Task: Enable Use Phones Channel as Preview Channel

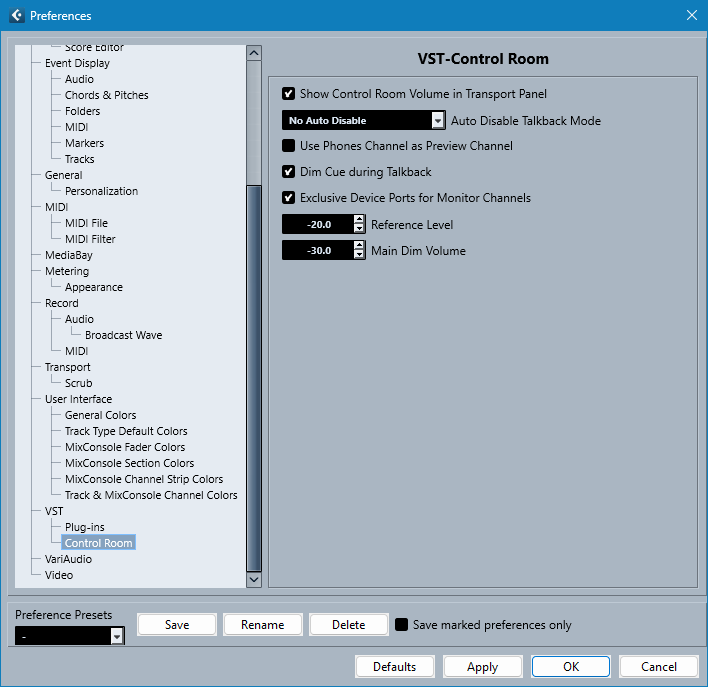Action: [289, 146]
